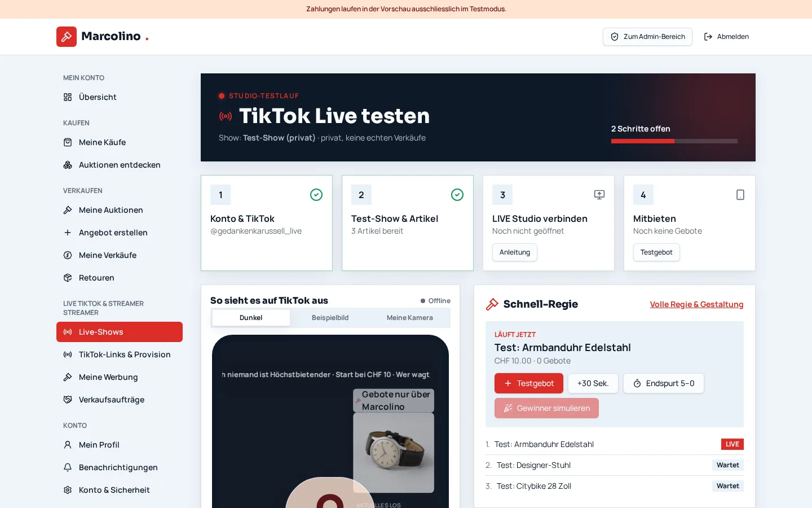The width and height of the screenshot is (812, 508).
Task: Open Live-Shows in the sidebar
Action: [x=120, y=332]
